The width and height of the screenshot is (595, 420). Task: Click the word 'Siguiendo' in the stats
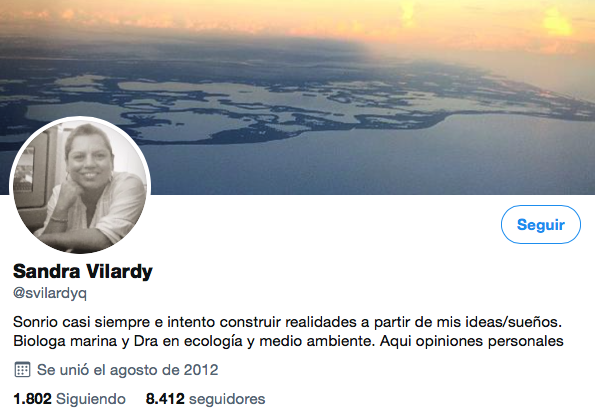pos(91,399)
